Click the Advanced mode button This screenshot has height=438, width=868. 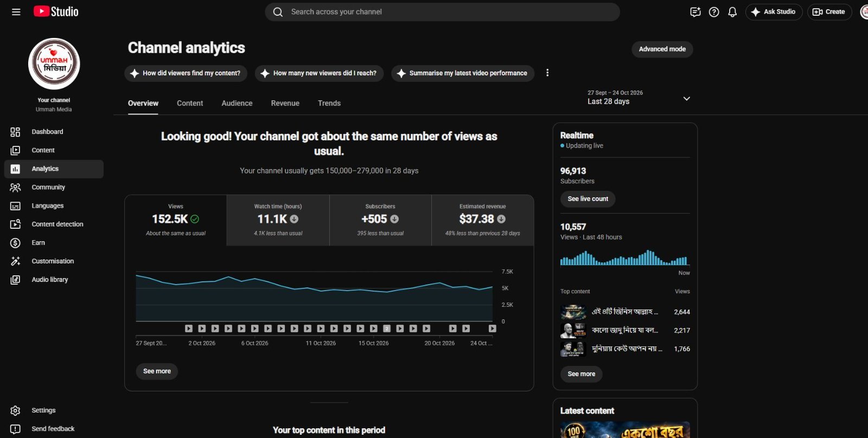(x=662, y=49)
